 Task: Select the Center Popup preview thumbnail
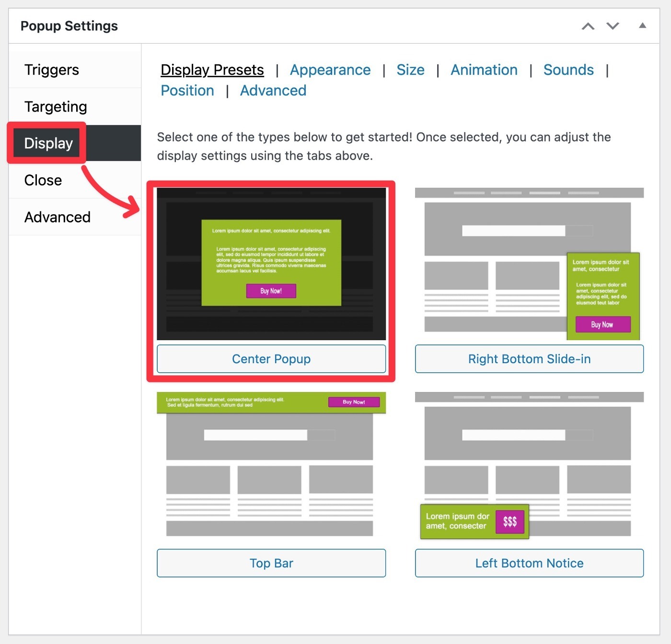tap(271, 264)
